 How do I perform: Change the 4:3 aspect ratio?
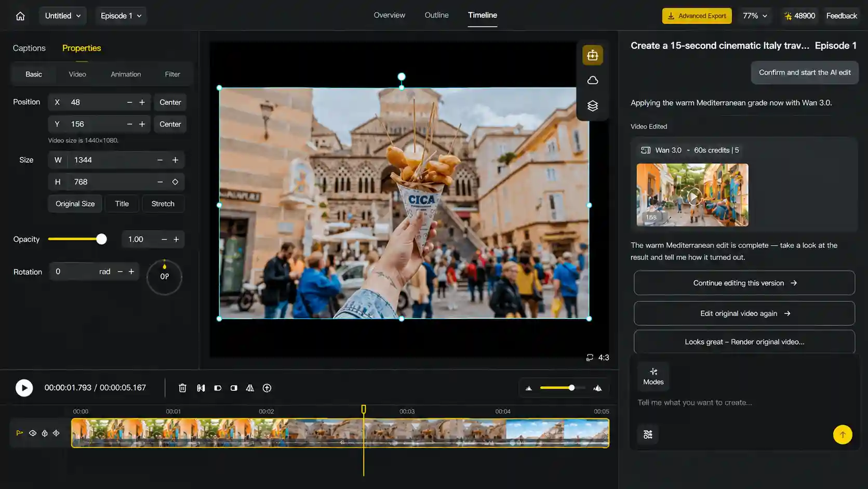click(597, 358)
